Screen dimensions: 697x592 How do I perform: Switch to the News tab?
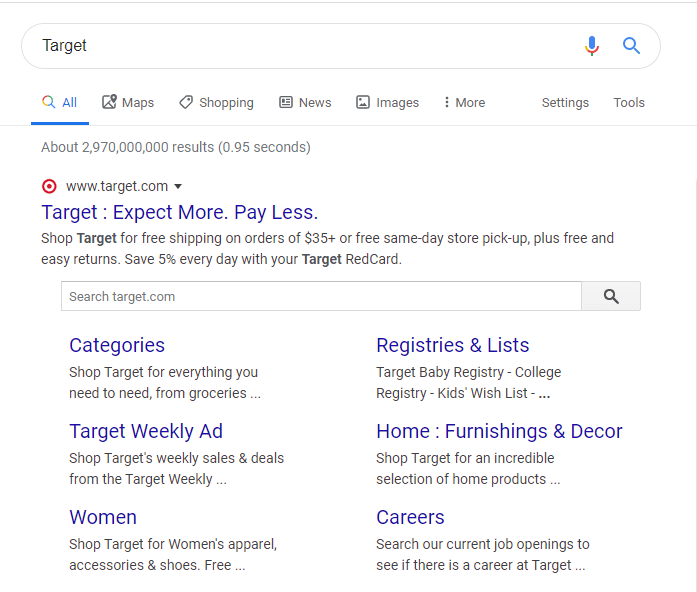click(305, 103)
